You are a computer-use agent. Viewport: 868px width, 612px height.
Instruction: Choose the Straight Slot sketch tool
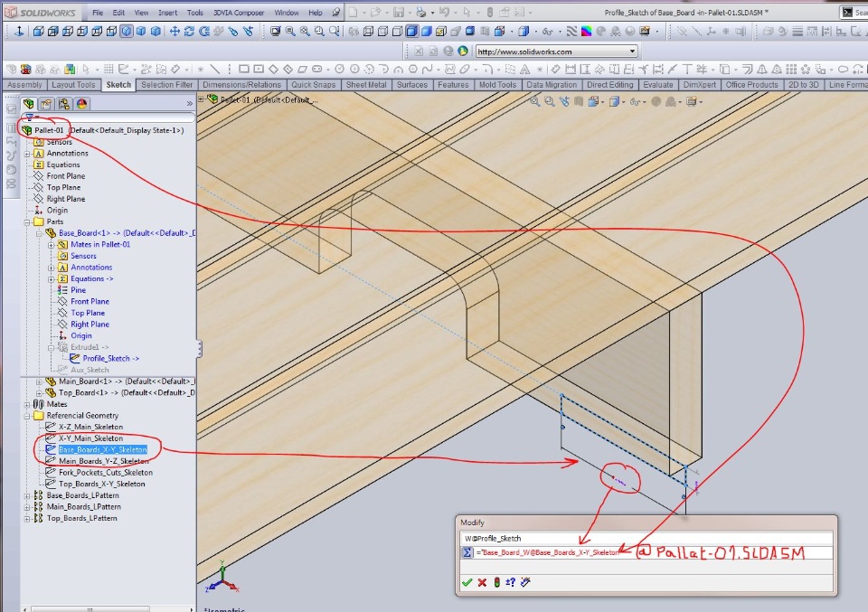[317, 70]
